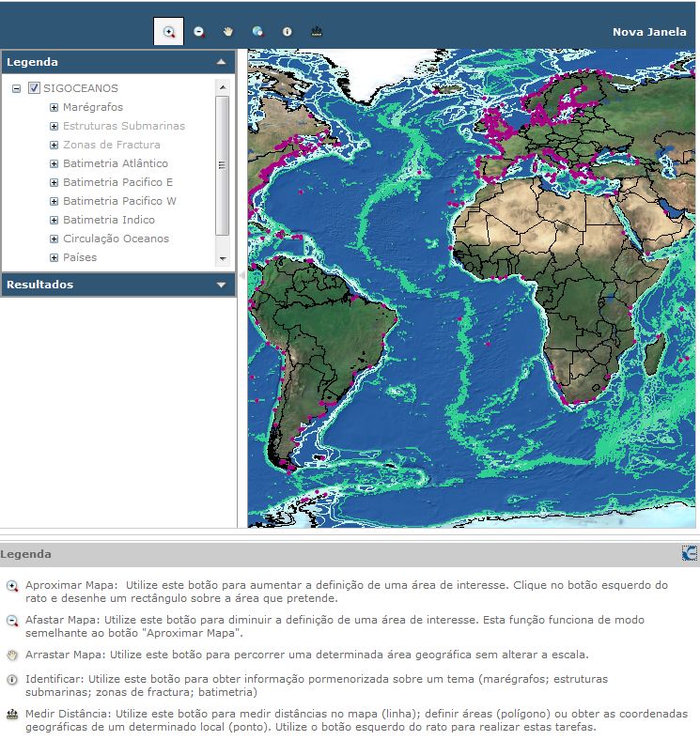Click the 'Afastar Mapa:' description text

(334, 626)
